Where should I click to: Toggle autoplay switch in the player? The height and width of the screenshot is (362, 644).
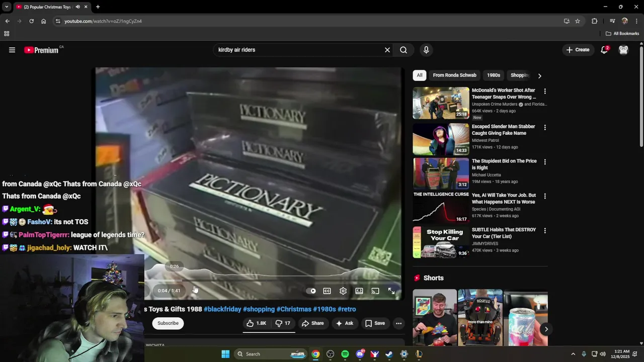pyautogui.click(x=311, y=291)
